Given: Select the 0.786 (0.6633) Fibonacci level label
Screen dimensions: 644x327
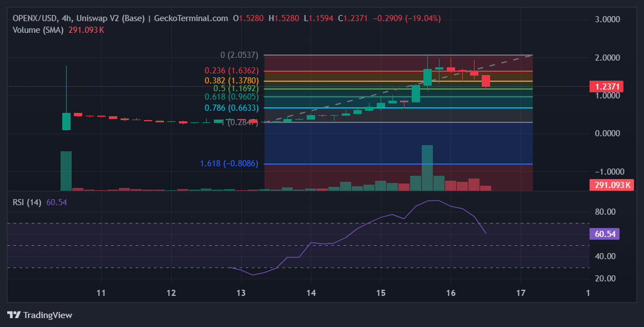Looking at the screenshot, I should pos(232,108).
